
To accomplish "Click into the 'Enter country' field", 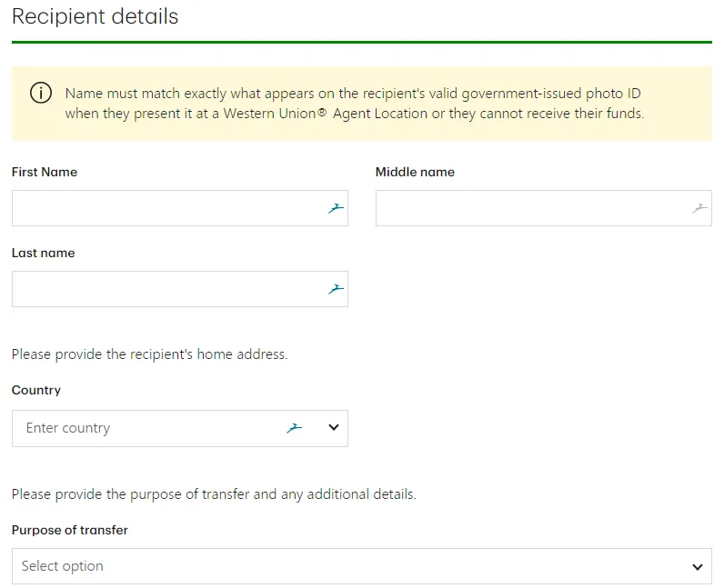I will click(146, 428).
